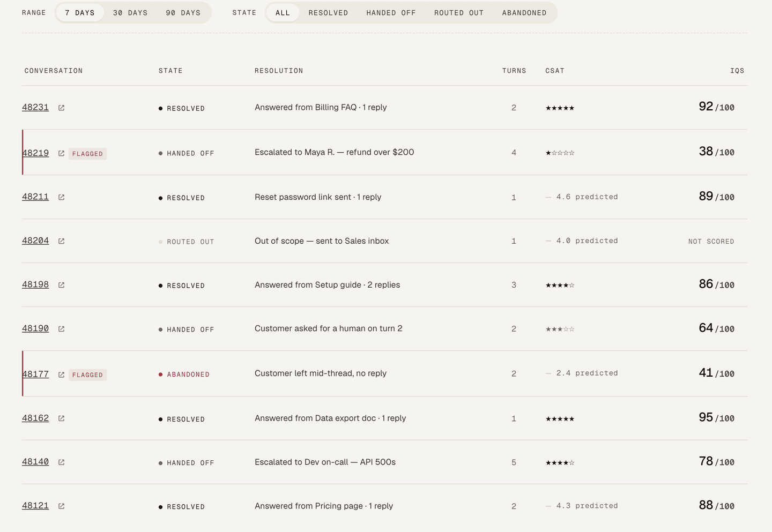This screenshot has height=532, width=772.
Task: Open conversation 48177 link
Action: click(36, 374)
